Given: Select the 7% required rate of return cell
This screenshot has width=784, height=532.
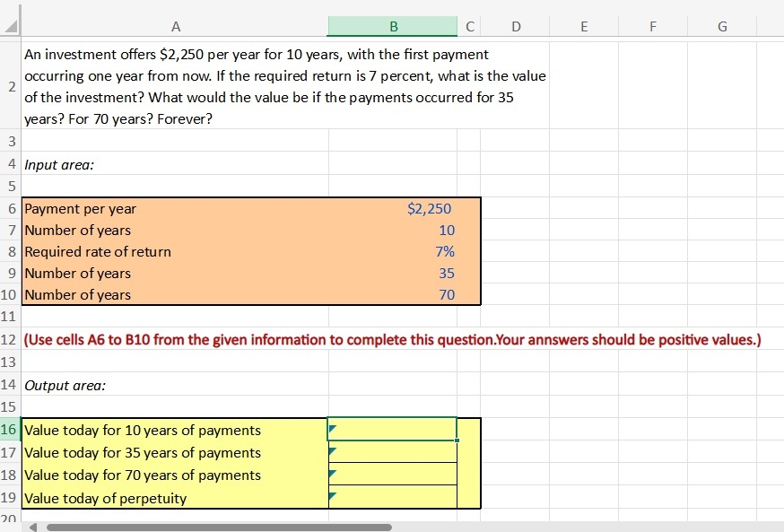Looking at the screenshot, I should coord(392,251).
